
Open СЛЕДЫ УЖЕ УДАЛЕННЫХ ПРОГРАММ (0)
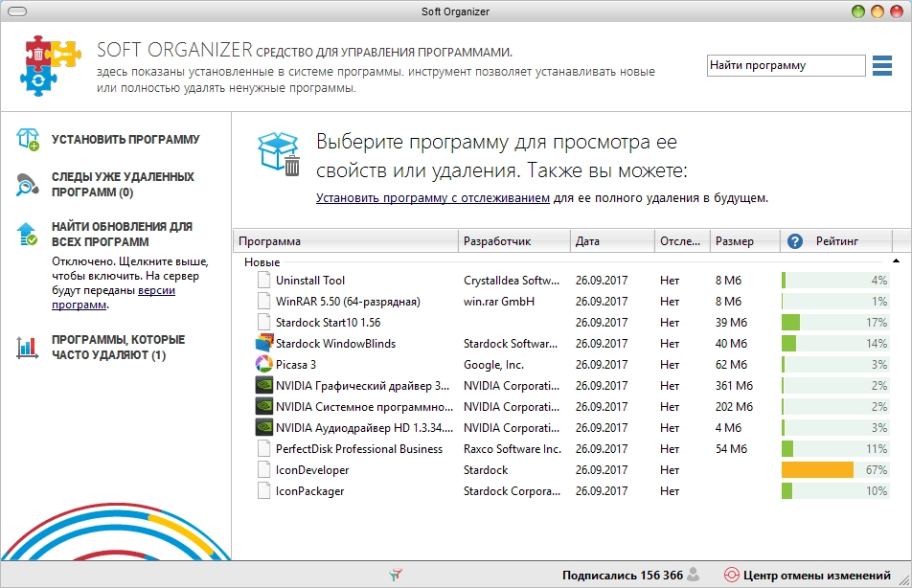[x=123, y=185]
